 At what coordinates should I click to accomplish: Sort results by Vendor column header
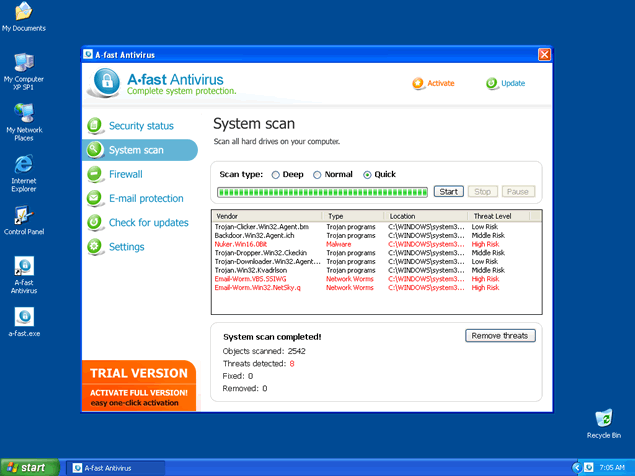tap(266, 216)
